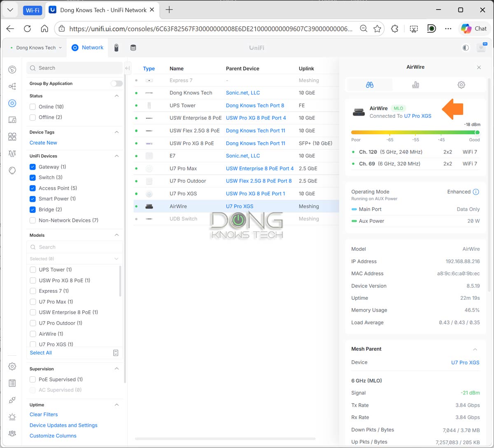Collapse the Mesh Parent section

click(475, 349)
